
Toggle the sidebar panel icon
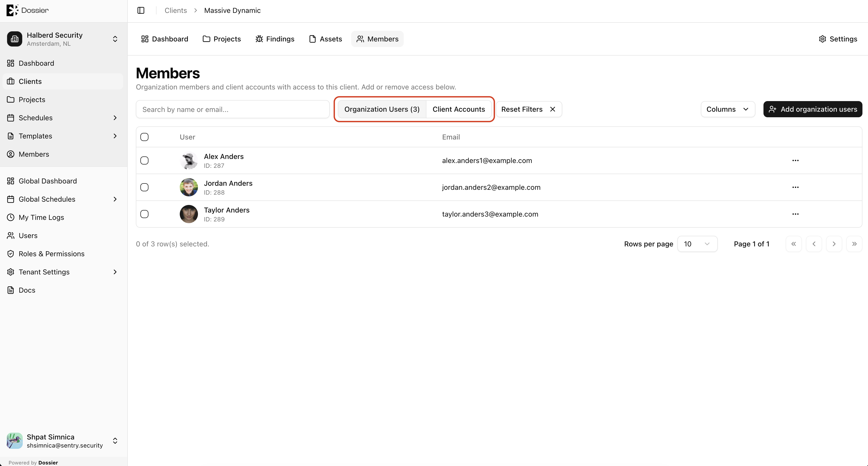pyautogui.click(x=141, y=10)
